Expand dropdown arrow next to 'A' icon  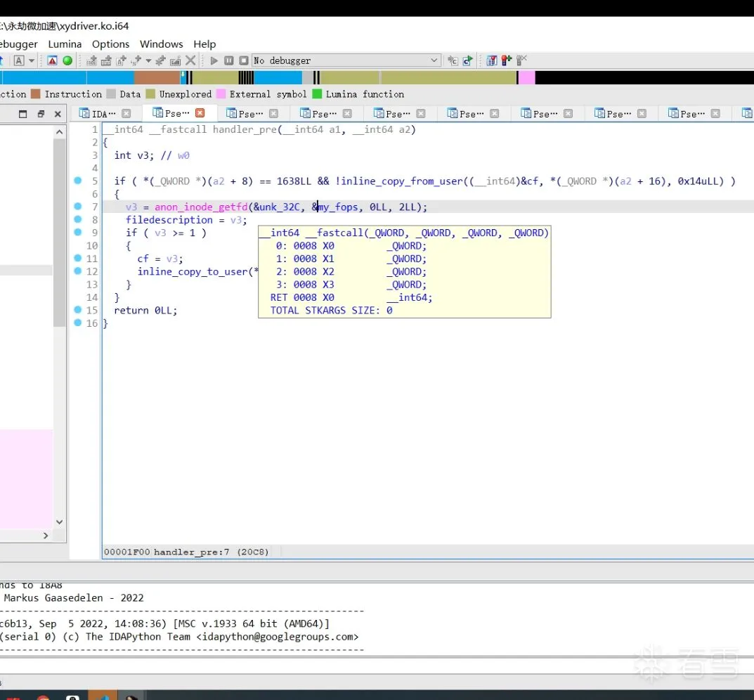tap(32, 61)
